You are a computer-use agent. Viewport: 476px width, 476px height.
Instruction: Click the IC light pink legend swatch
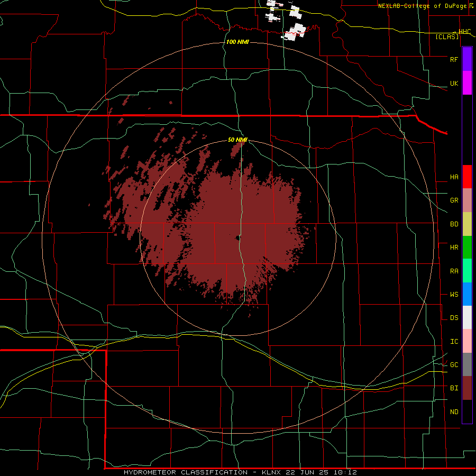pos(467,341)
